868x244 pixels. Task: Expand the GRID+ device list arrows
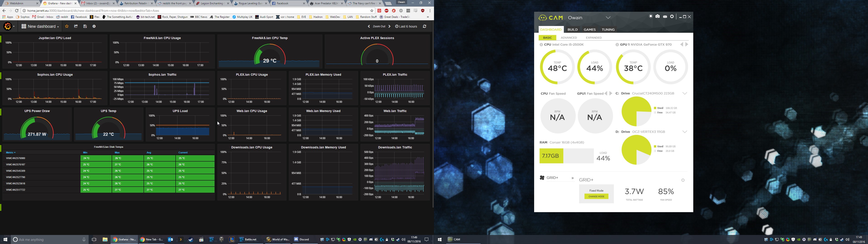pyautogui.click(x=572, y=178)
